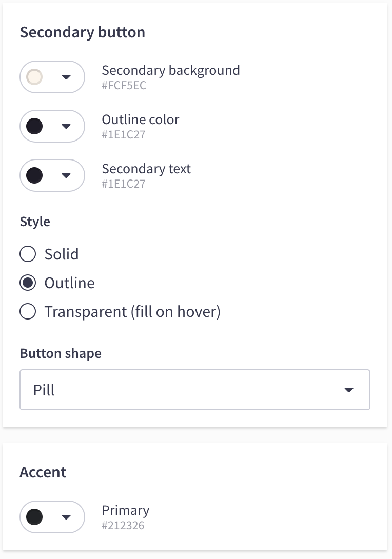Click the Secondary background label
This screenshot has height=559, width=392.
(171, 70)
